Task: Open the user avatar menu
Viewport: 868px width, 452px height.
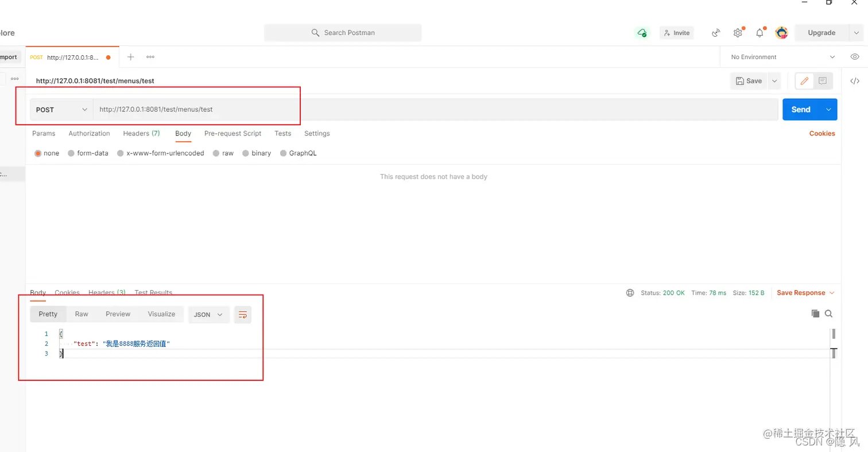Action: [x=781, y=33]
